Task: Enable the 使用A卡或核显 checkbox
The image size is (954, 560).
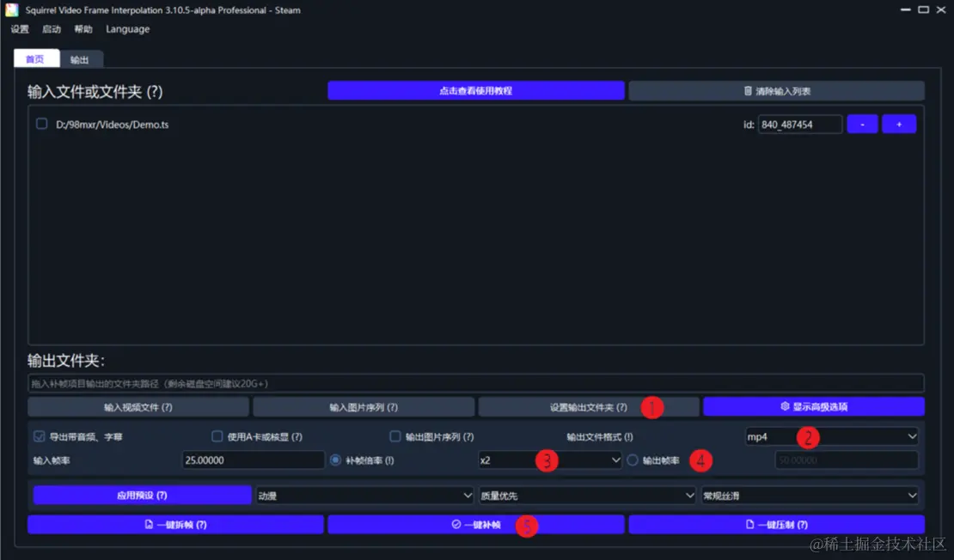Action: point(217,436)
